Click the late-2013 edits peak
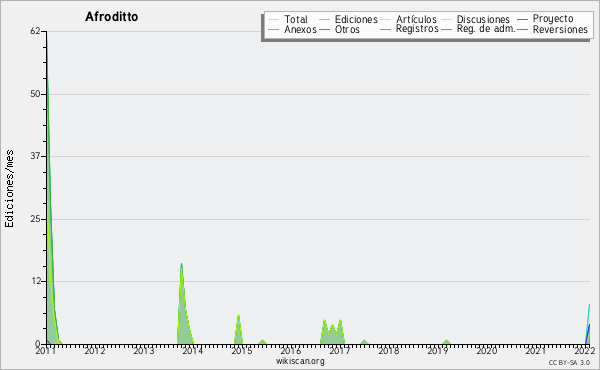Screen dimensions: 600x370 click(x=181, y=264)
